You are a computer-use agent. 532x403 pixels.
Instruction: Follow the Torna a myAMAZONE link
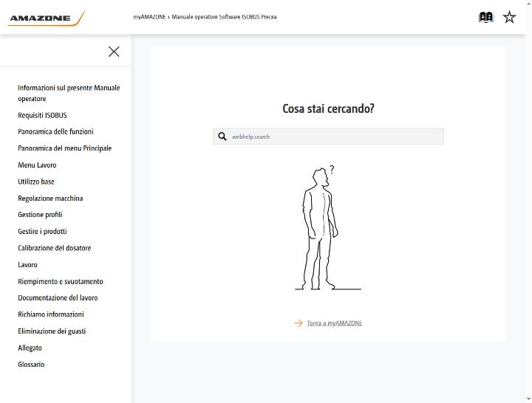(x=335, y=323)
